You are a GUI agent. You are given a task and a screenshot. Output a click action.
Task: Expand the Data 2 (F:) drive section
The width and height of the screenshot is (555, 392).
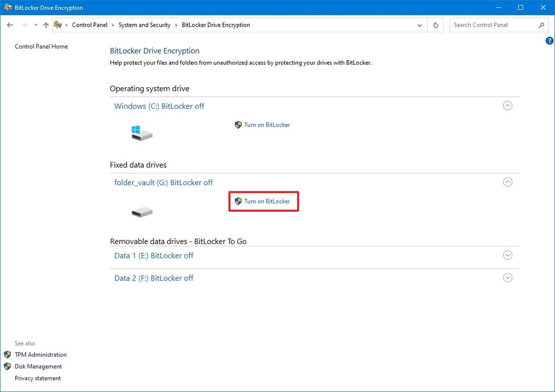[508, 277]
